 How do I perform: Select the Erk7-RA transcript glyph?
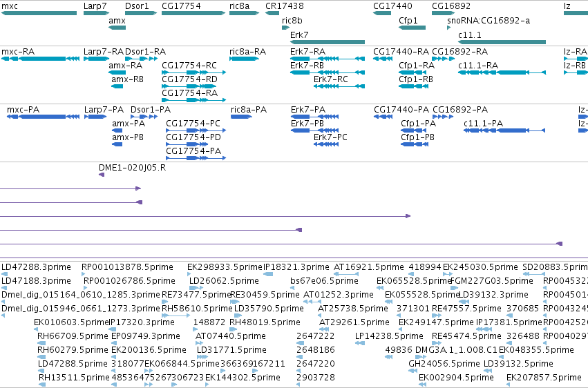[x=328, y=59]
